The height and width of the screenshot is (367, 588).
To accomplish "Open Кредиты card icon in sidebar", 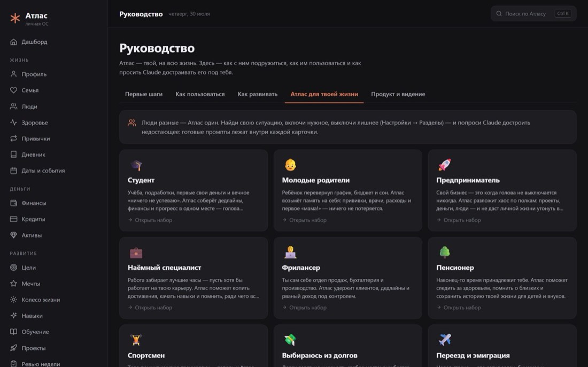I will 13,219.
